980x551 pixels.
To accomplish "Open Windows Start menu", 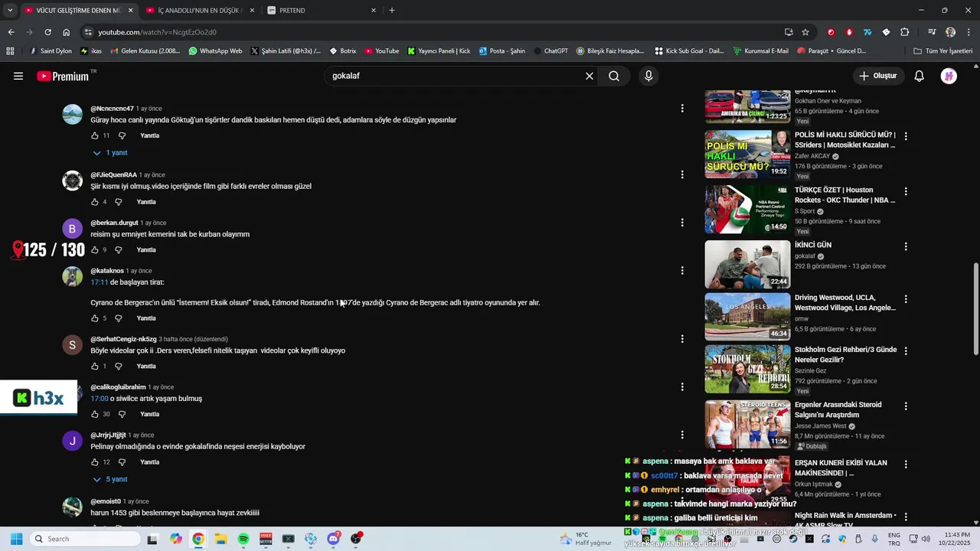I will coord(16,539).
